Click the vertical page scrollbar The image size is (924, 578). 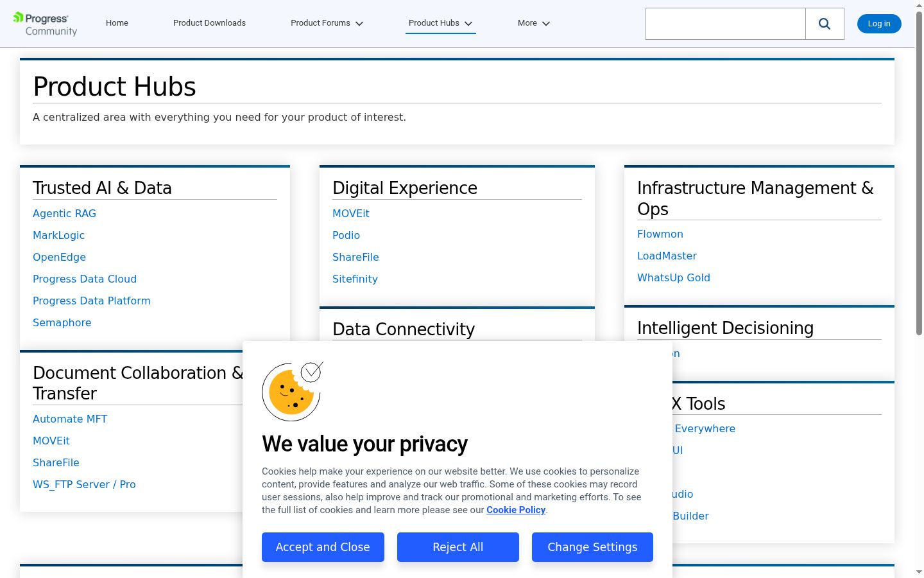click(x=919, y=173)
